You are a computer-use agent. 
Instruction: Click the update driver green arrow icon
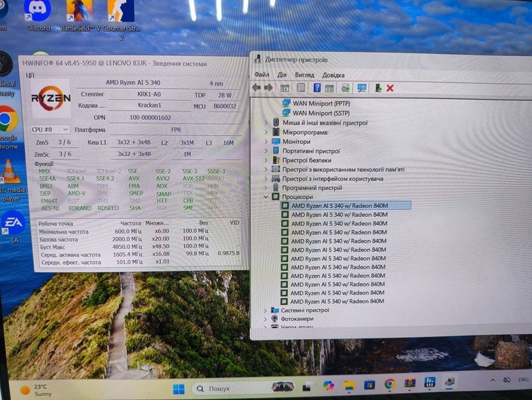point(378,88)
